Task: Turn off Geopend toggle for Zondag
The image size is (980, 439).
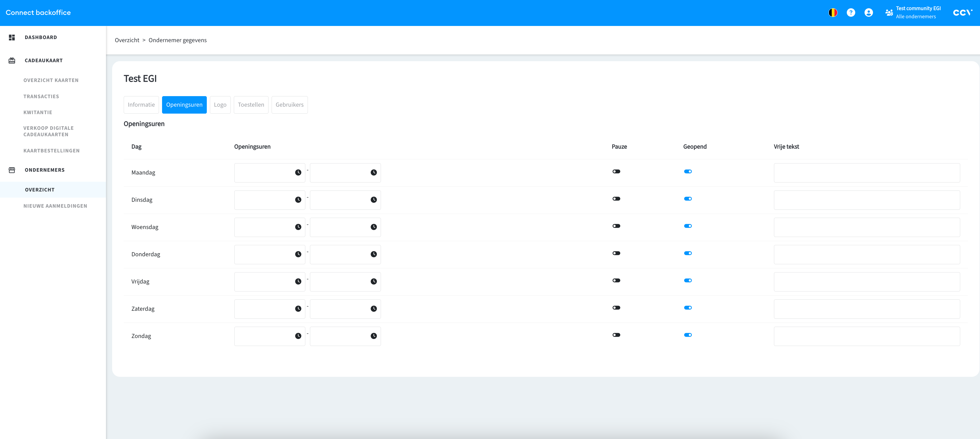Action: tap(688, 335)
